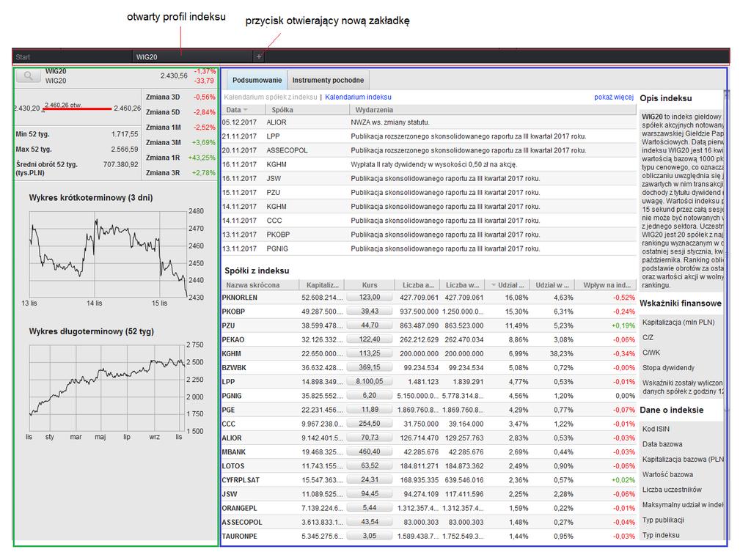This screenshot has height=560, width=751.
Task: Sort events by the Data column arrow
Action: click(x=245, y=110)
